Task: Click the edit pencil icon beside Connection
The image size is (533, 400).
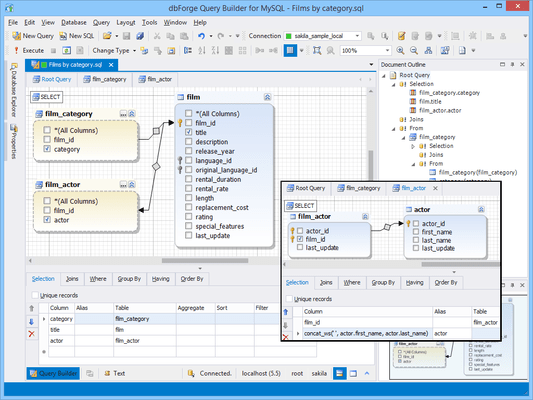Action: pos(401,36)
